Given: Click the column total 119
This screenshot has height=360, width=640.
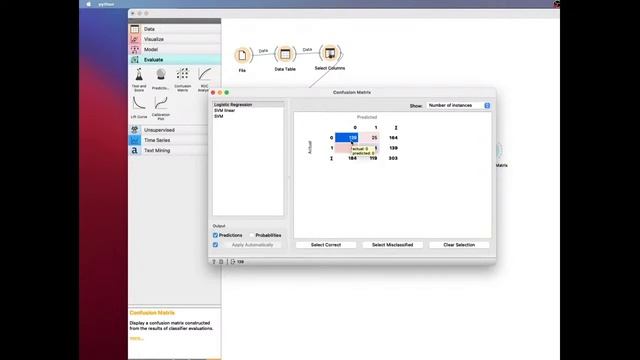Looking at the screenshot, I should [x=373, y=158].
